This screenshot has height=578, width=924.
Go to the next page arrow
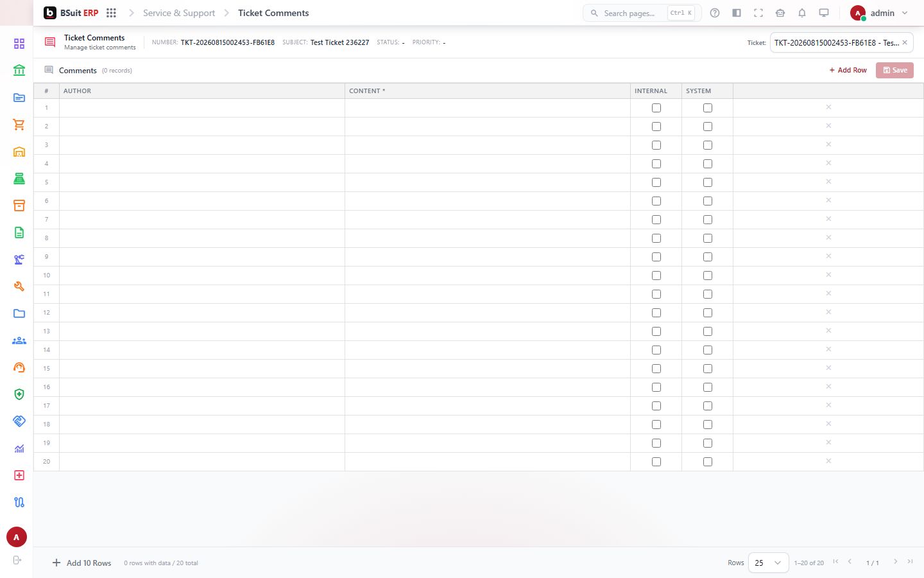pyautogui.click(x=896, y=562)
